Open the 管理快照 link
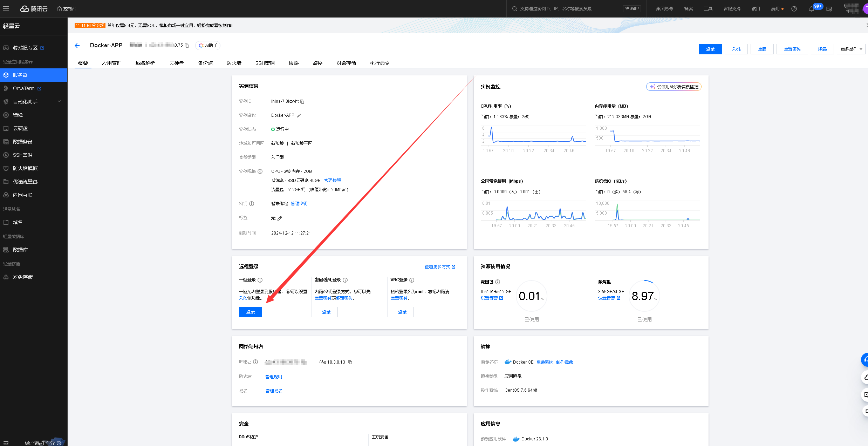The width and height of the screenshot is (868, 446). click(x=333, y=181)
